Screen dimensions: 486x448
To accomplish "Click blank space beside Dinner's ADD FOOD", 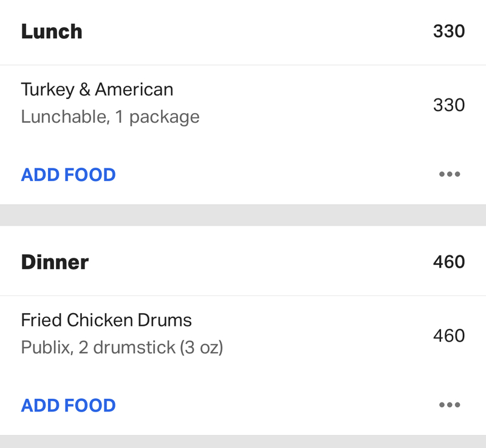I will click(276, 405).
